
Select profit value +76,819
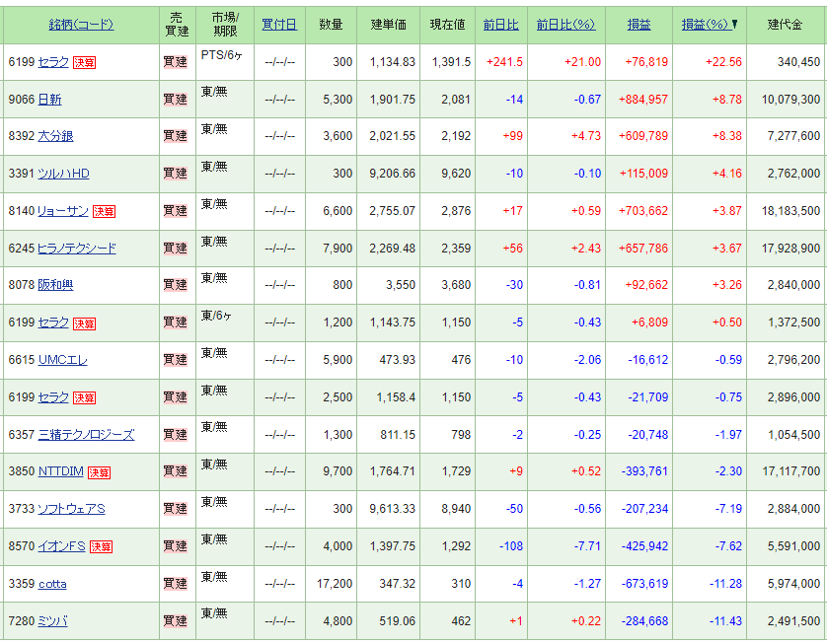point(646,62)
